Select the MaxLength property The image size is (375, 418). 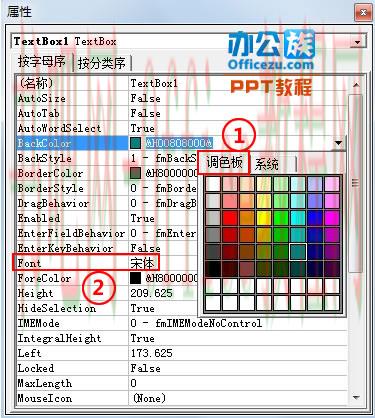[72, 383]
